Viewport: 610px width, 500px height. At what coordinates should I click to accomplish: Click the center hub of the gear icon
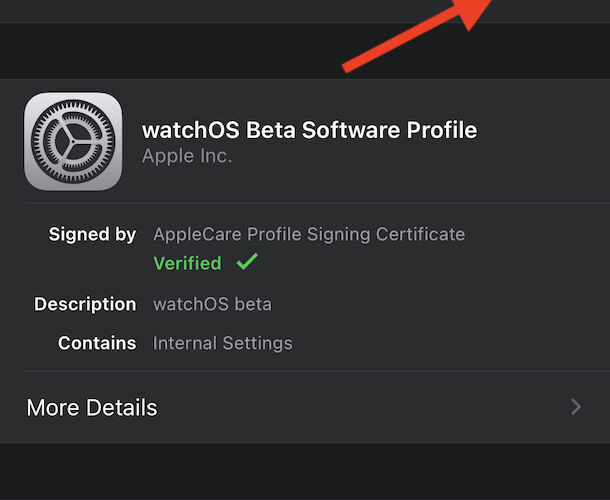(x=73, y=142)
